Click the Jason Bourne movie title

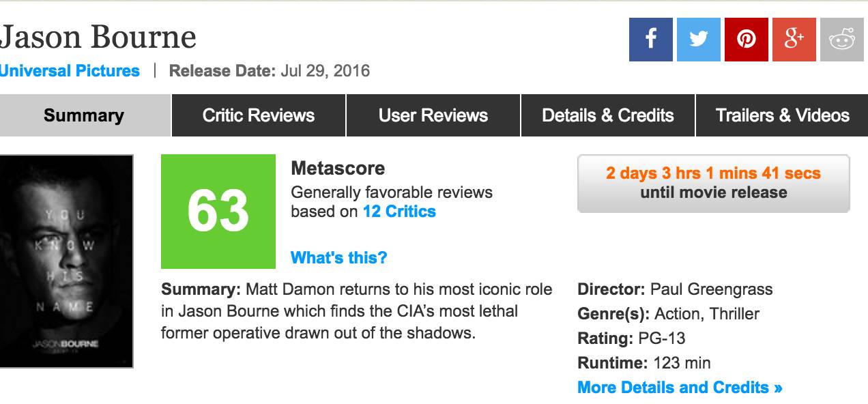tap(98, 37)
